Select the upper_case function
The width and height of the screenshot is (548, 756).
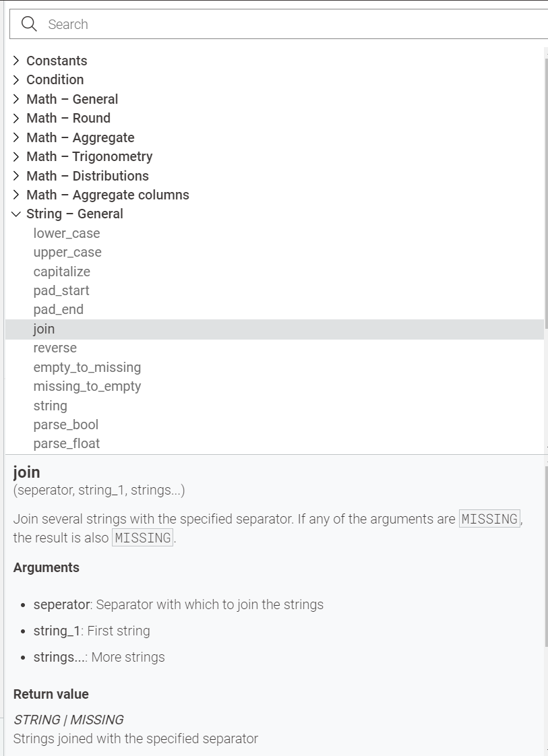point(67,252)
